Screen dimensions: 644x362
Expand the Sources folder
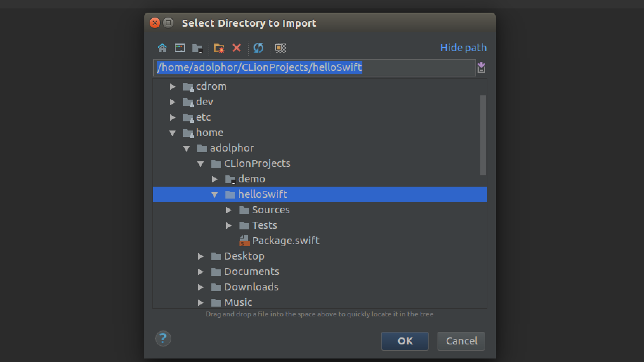pos(229,210)
